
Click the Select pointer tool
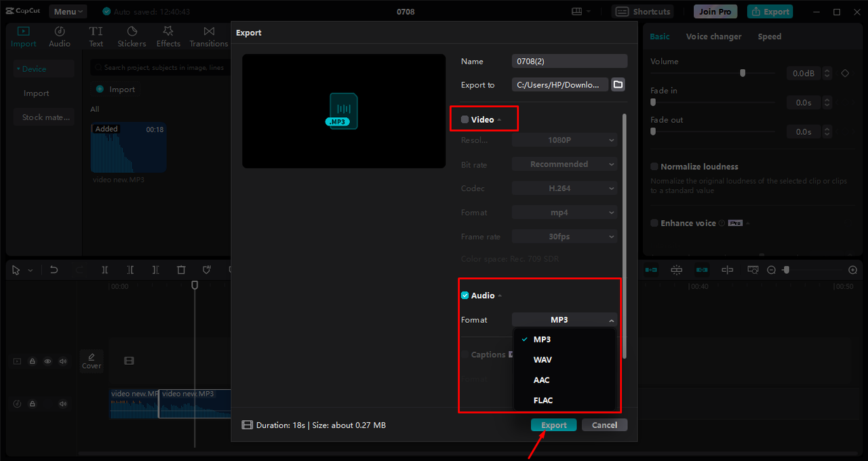(x=16, y=270)
